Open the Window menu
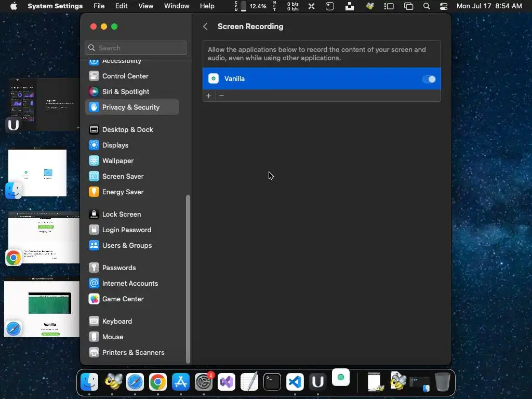 (177, 6)
